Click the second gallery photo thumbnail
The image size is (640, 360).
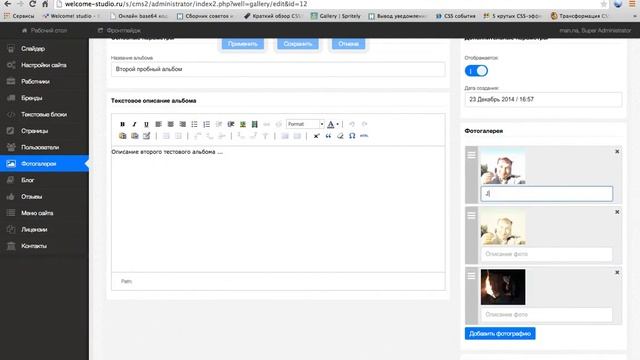point(503,227)
